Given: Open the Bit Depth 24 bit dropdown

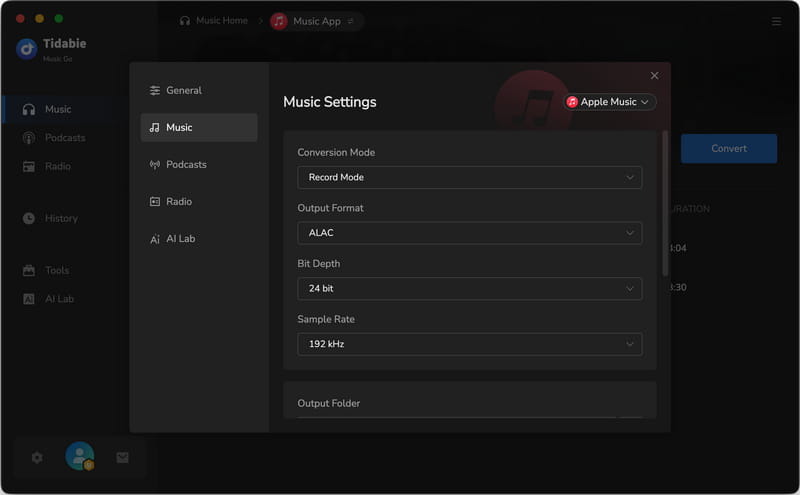Looking at the screenshot, I should pos(469,289).
